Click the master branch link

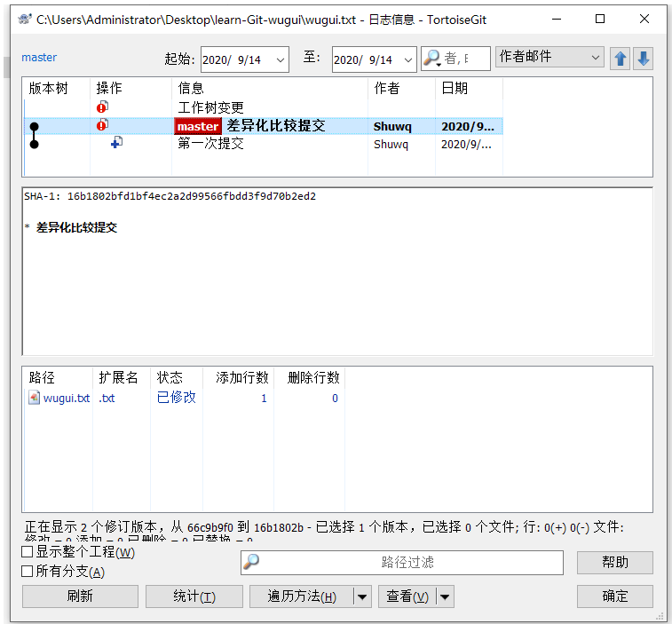click(x=39, y=58)
